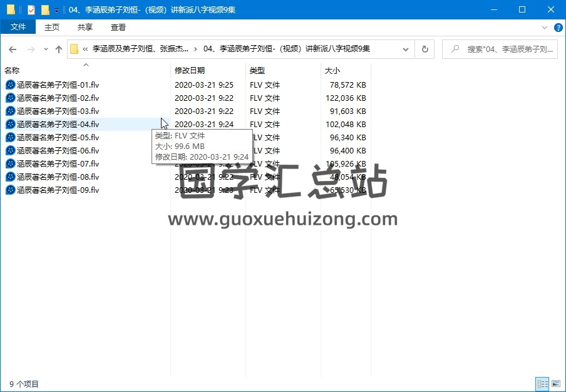Click date 2020-03-21 9:25 of file 01

pos(204,85)
